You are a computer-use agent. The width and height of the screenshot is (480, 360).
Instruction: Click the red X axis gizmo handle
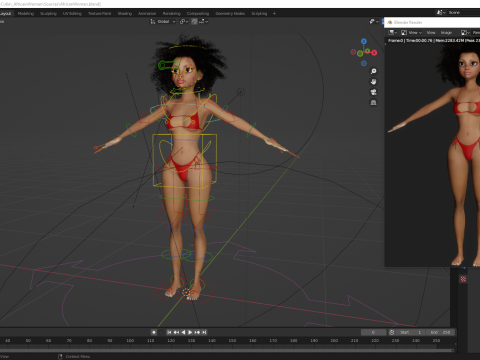click(x=374, y=53)
